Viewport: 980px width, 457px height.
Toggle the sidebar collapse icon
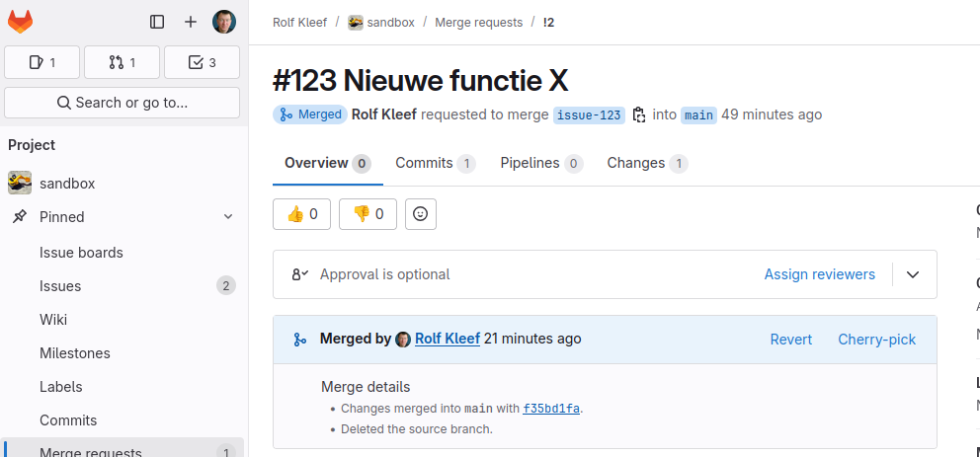pyautogui.click(x=157, y=22)
